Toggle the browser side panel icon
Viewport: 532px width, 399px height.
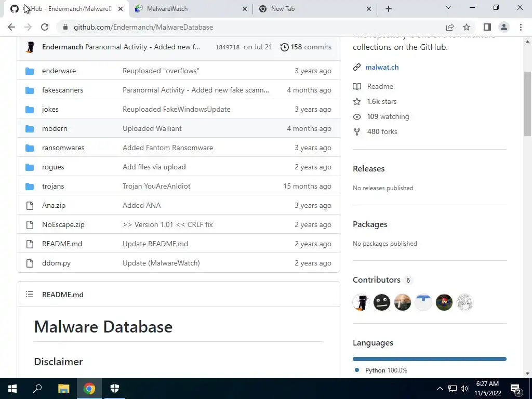coord(487,27)
